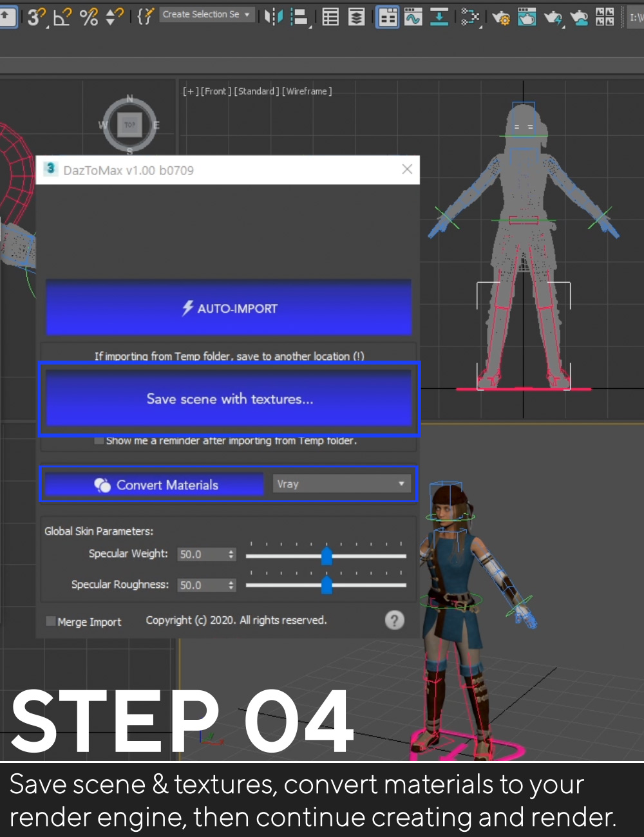644x837 pixels.
Task: Toggle Spinner Snap in the toolbar
Action: (114, 16)
